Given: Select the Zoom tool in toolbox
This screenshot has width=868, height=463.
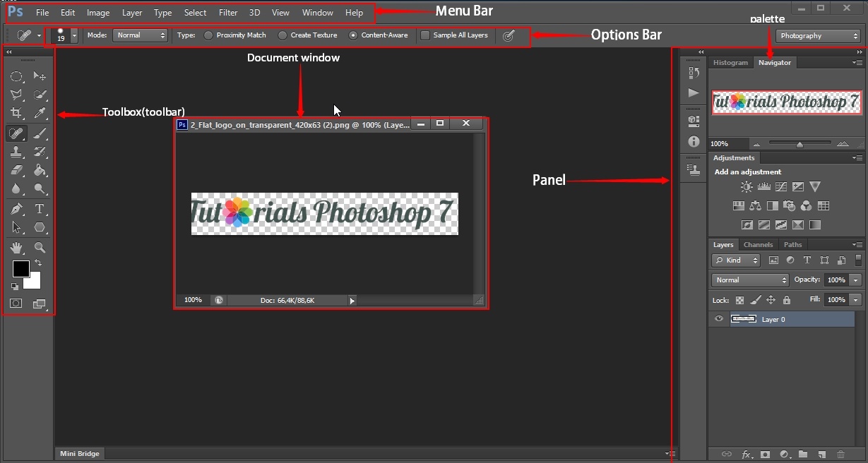Looking at the screenshot, I should [40, 247].
